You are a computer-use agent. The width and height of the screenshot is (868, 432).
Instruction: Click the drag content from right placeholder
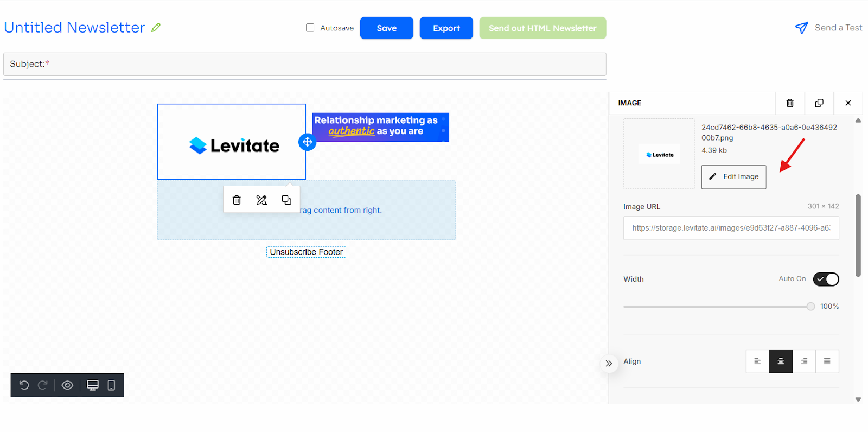[x=306, y=211]
